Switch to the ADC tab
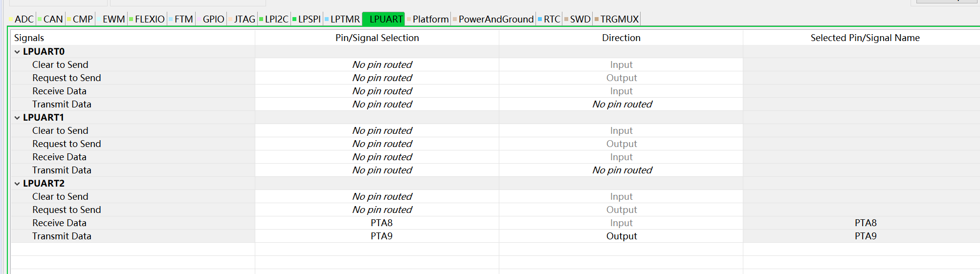The height and width of the screenshot is (274, 980). click(x=23, y=19)
